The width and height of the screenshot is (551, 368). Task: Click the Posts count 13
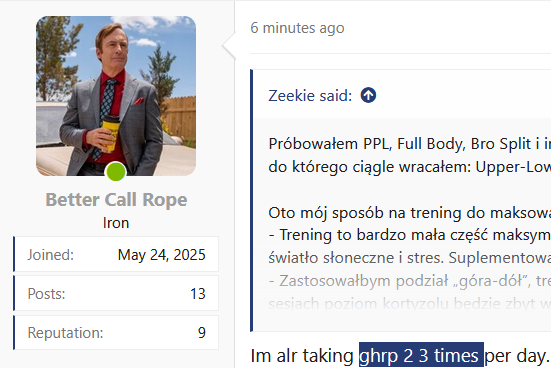(197, 294)
